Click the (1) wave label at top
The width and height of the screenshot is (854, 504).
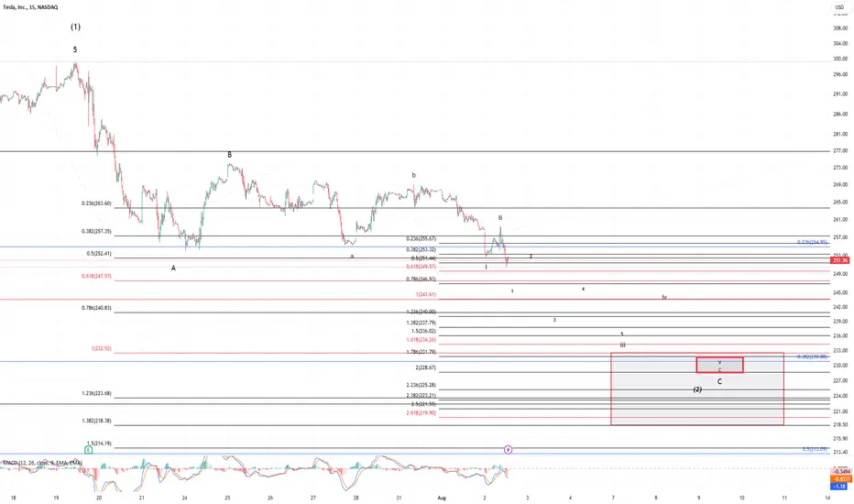click(75, 27)
